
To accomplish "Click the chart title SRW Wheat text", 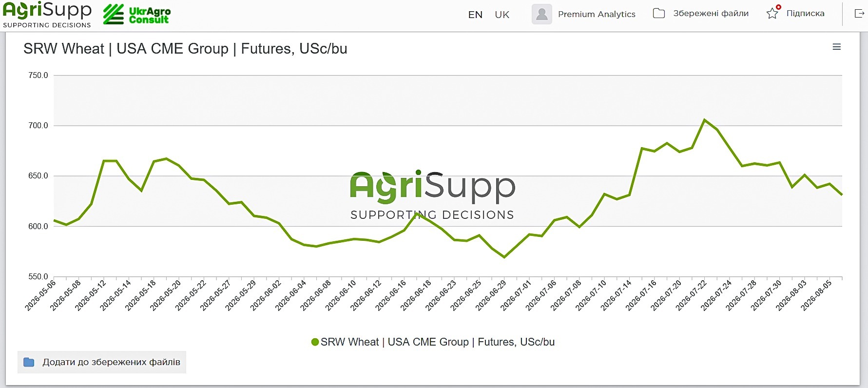I will pyautogui.click(x=64, y=49).
